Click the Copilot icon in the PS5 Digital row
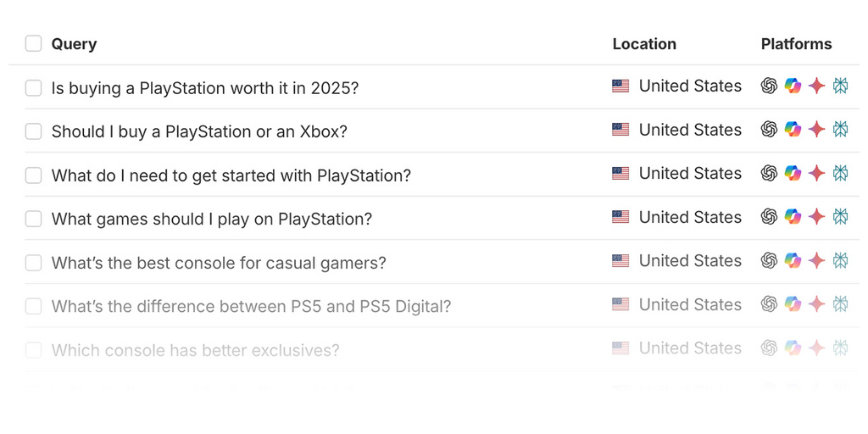 pos(793,304)
